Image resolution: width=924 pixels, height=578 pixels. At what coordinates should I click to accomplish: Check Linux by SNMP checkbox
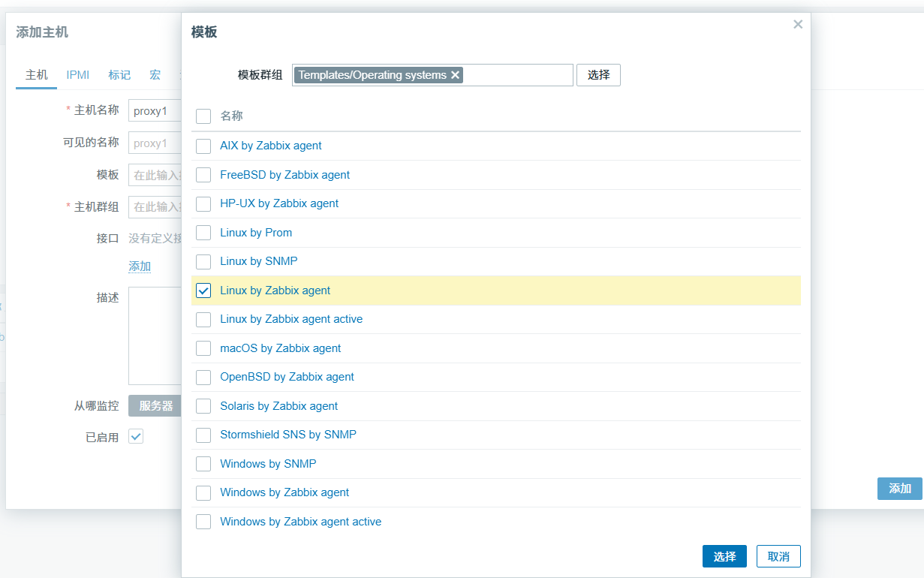[203, 261]
